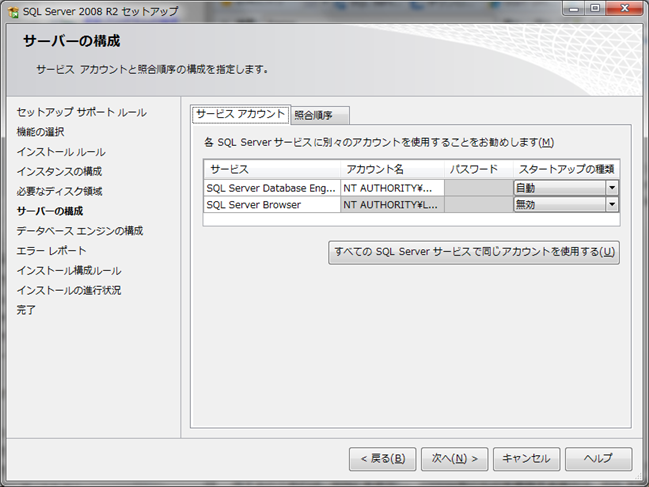
Task: Switch to the 照合順序 tab
Action: click(x=320, y=115)
